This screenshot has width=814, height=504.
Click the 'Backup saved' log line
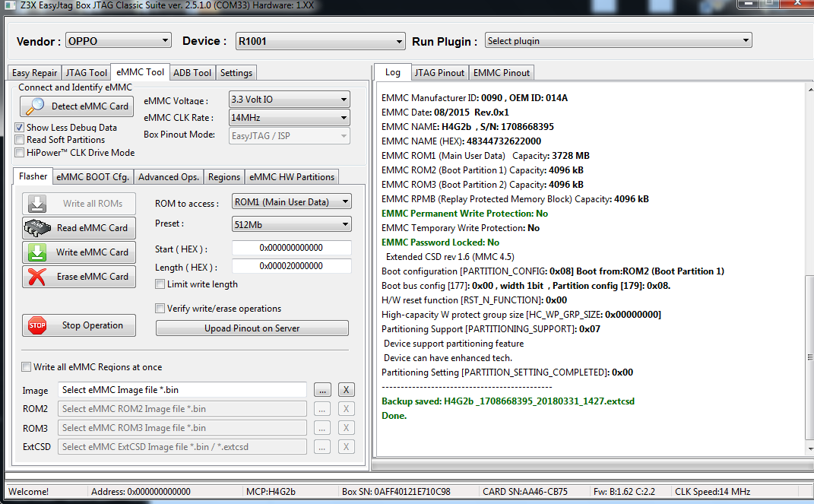[x=508, y=401]
